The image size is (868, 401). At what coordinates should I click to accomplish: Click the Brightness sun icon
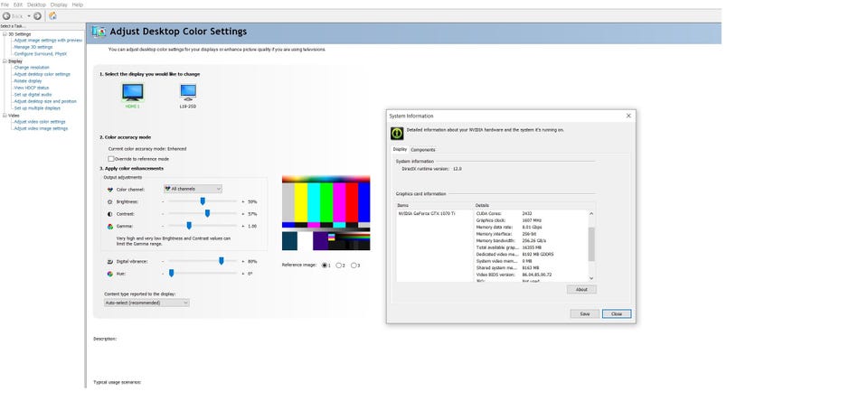click(110, 202)
